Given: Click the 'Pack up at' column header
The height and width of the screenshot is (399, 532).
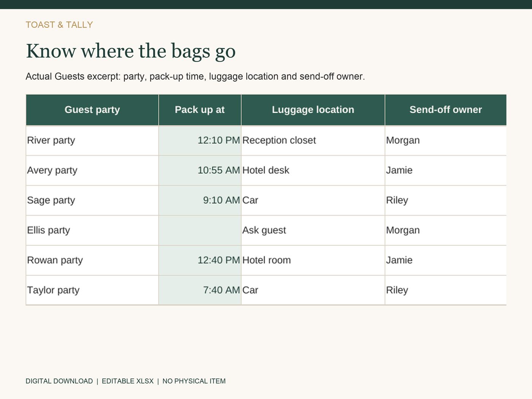Looking at the screenshot, I should 200,110.
